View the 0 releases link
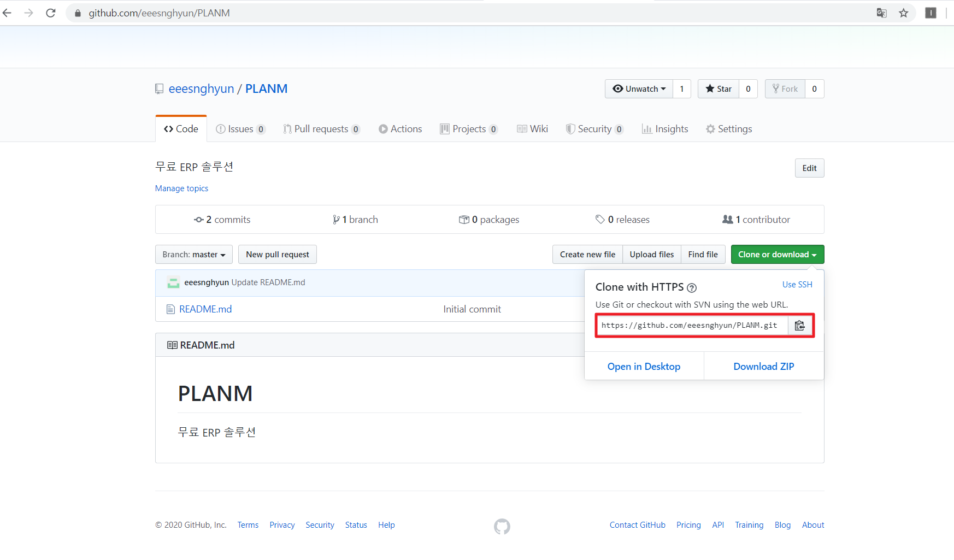The width and height of the screenshot is (954, 560). click(x=622, y=220)
